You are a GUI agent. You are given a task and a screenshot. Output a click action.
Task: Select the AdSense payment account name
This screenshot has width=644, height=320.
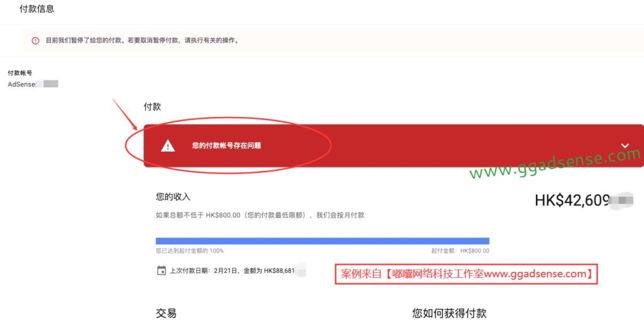tap(33, 84)
